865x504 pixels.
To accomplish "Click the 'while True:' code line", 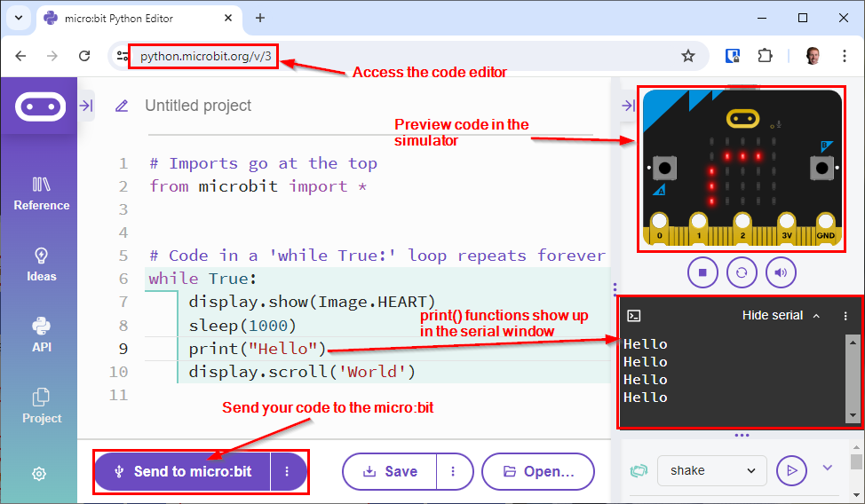I will [202, 279].
